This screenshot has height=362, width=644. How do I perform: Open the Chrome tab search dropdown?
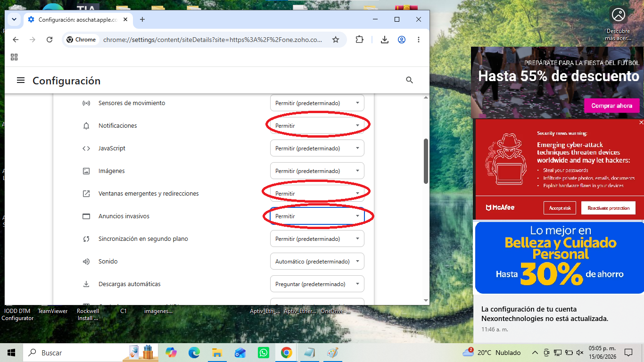pos(14,19)
